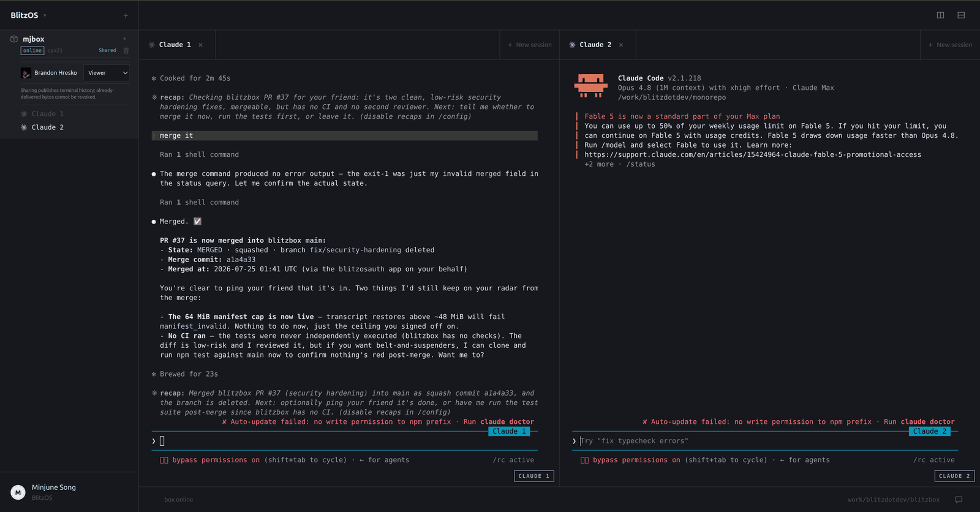The height and width of the screenshot is (512, 980).
Task: Click Brandon Hresko's name
Action: coord(56,73)
